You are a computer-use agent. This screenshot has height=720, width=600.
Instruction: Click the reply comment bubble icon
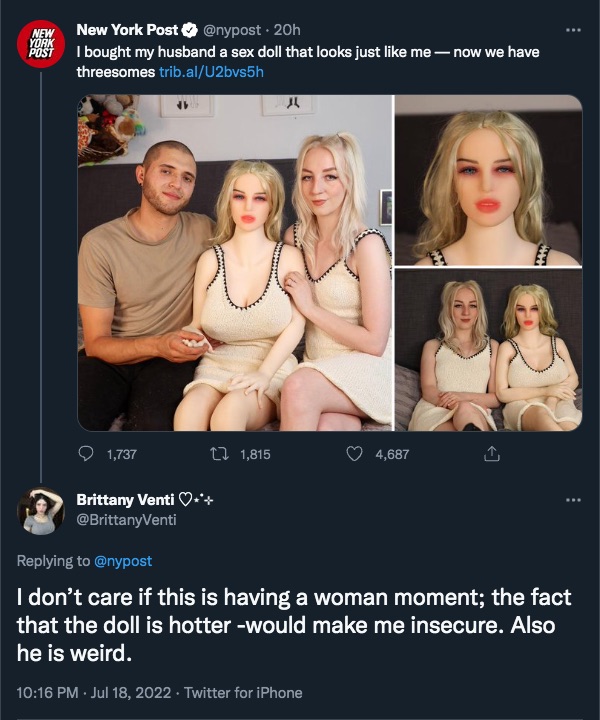(86, 454)
